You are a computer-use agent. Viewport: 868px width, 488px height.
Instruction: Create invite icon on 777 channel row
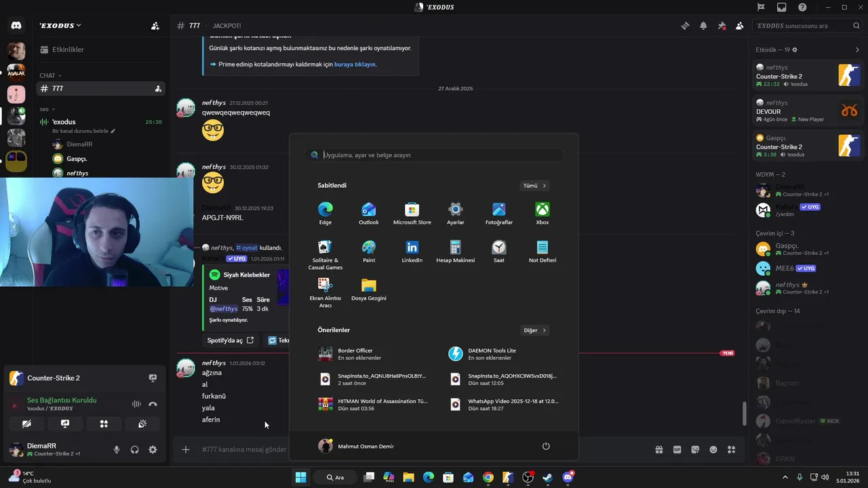[x=158, y=89]
